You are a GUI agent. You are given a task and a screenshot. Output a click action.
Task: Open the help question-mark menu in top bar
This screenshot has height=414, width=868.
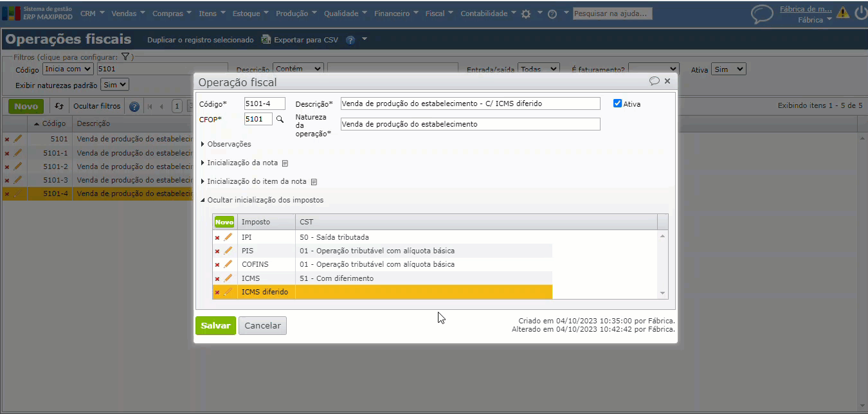[552, 14]
